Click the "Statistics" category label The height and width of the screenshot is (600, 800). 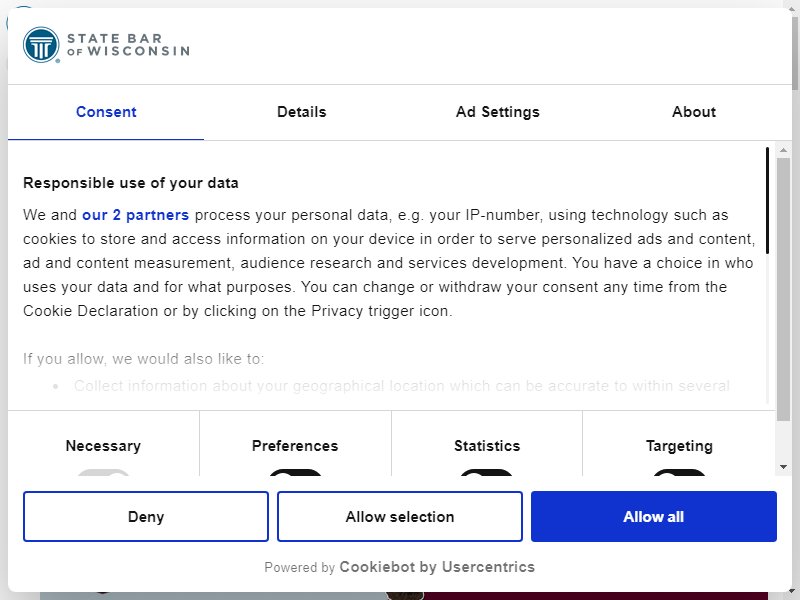coord(487,445)
